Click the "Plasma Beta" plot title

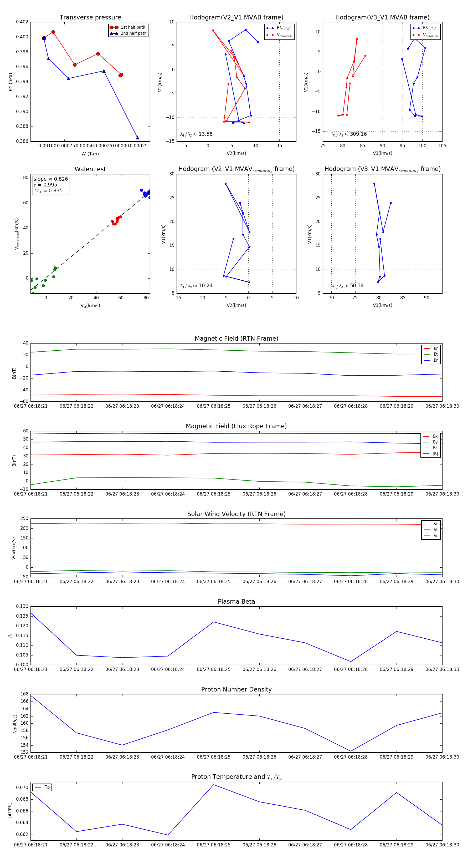pos(236,602)
